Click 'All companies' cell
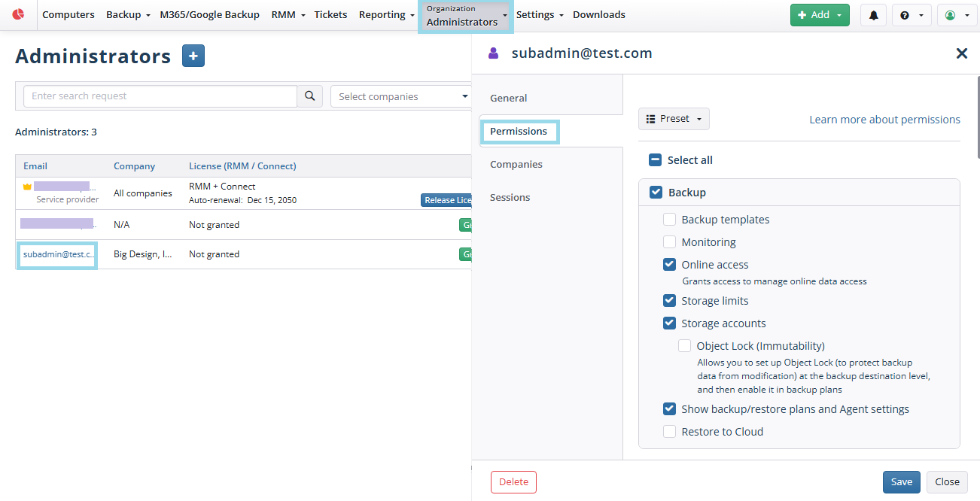980x501 pixels. (x=143, y=193)
